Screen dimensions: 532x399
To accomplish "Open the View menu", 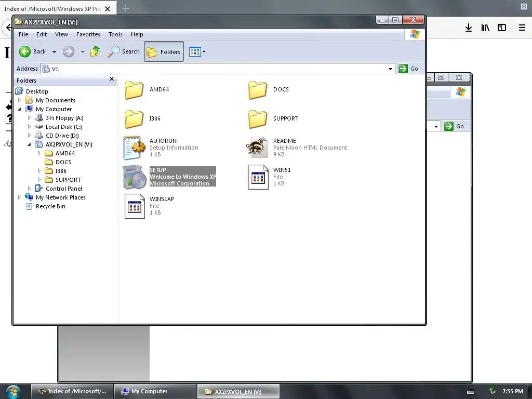I will click(x=61, y=34).
